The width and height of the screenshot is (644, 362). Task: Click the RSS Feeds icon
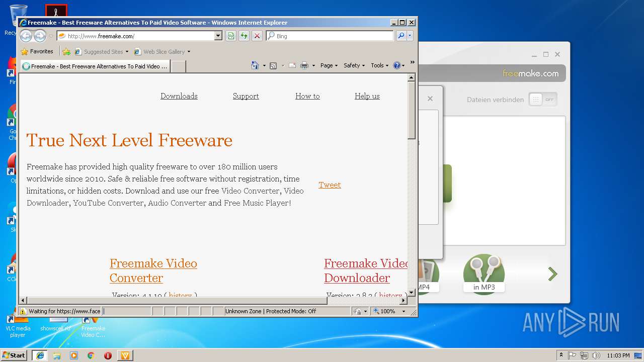click(273, 65)
